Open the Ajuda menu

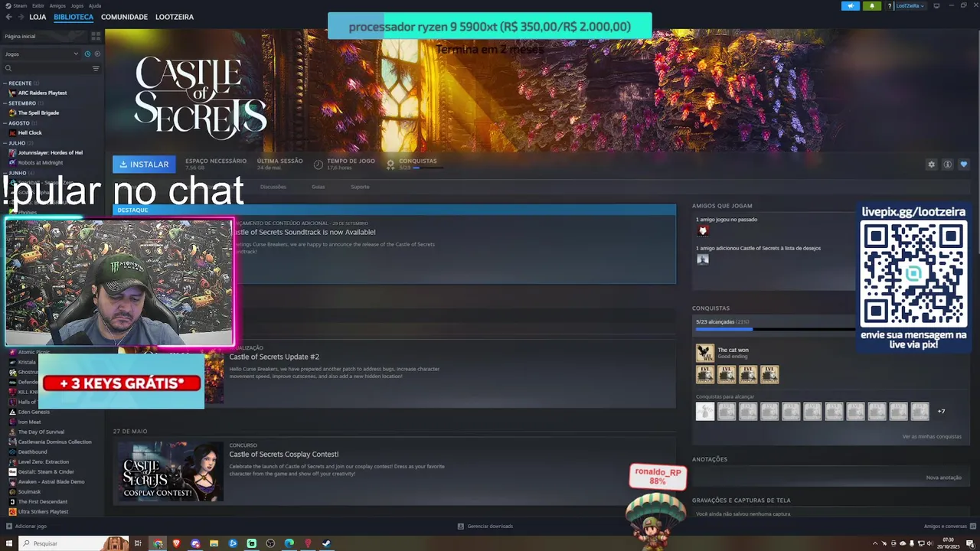coord(95,5)
